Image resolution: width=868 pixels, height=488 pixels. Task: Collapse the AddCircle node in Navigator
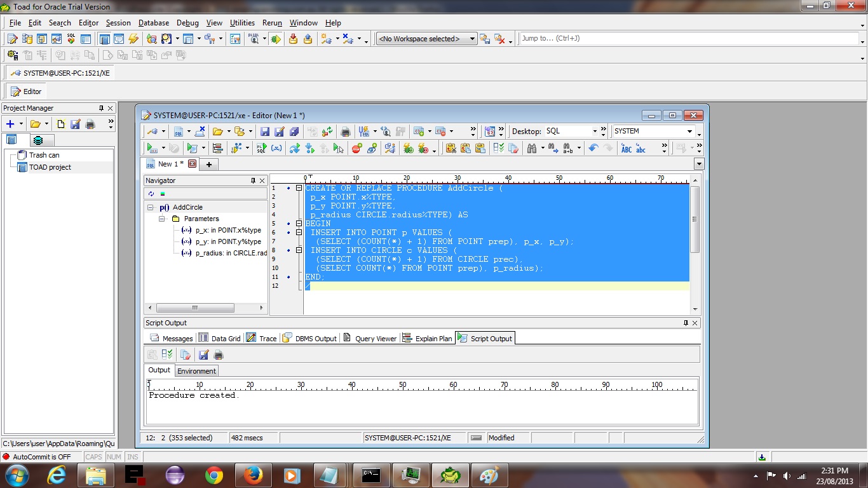pos(151,207)
